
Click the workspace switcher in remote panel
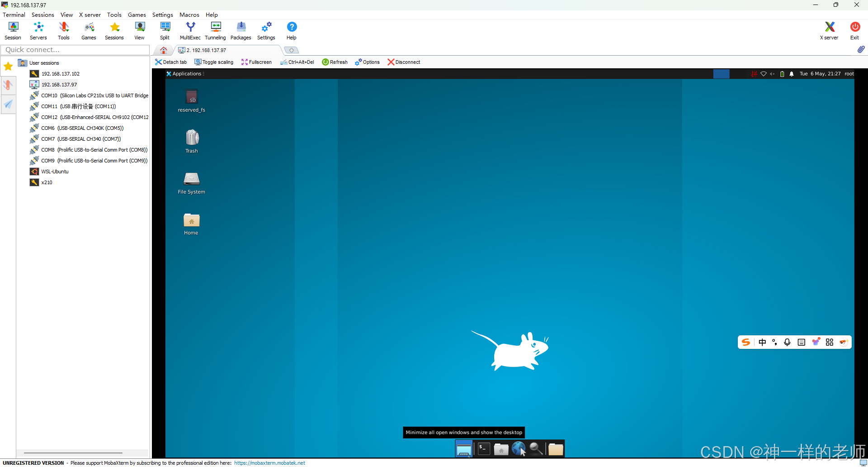[721, 74]
